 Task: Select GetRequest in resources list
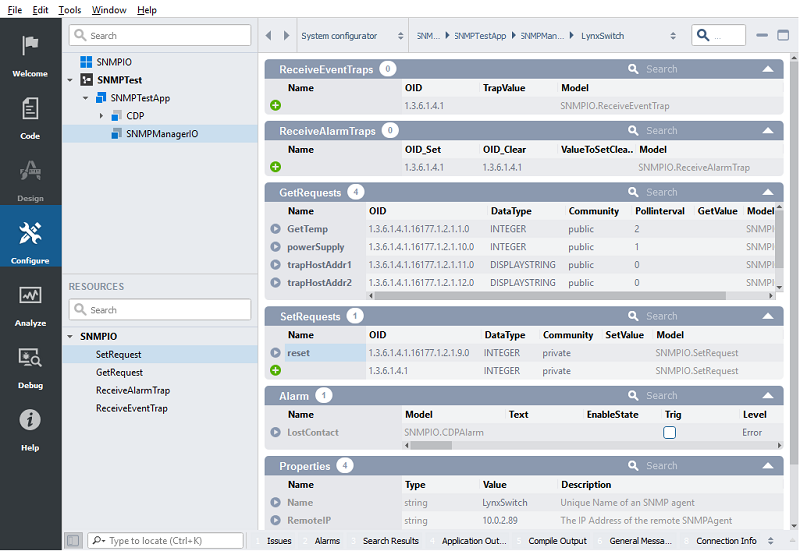click(x=119, y=372)
